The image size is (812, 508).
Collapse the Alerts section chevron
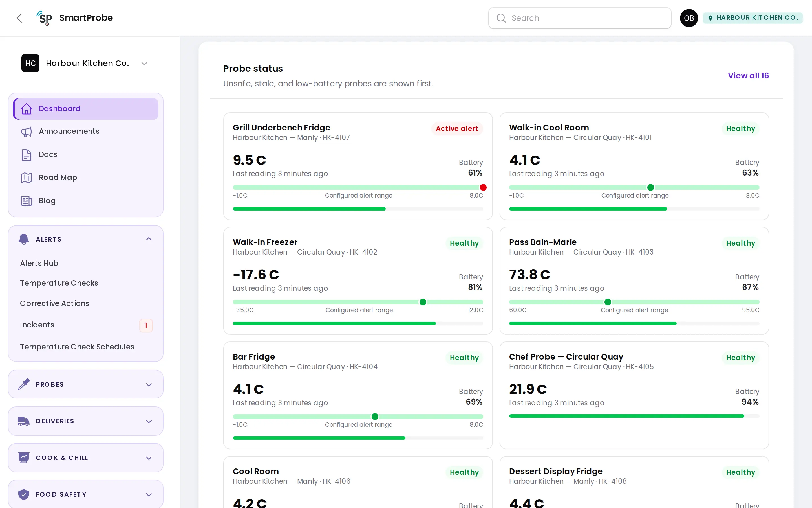pyautogui.click(x=149, y=239)
